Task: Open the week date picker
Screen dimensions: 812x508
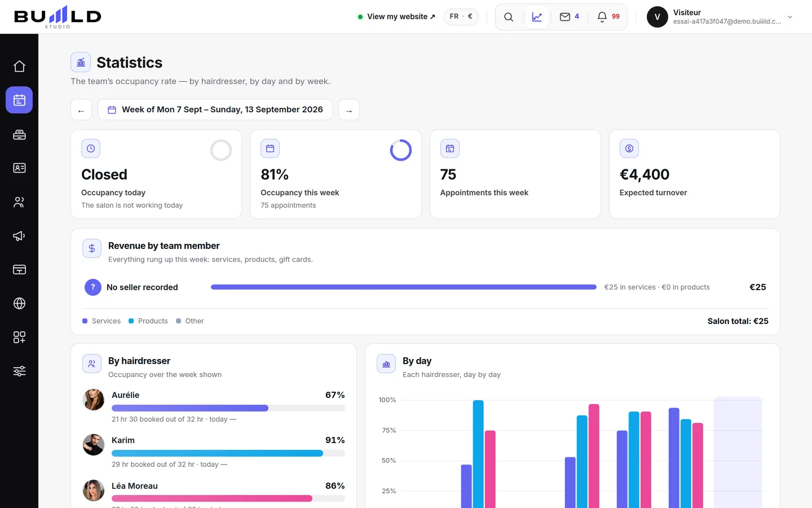Action: pos(215,110)
